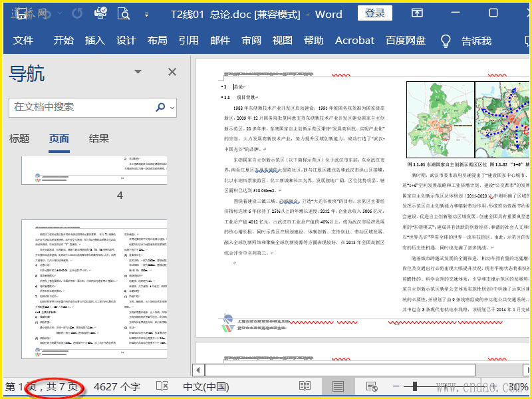Switch to read mode view icon
This screenshot has height=399, width=532.
305,386
